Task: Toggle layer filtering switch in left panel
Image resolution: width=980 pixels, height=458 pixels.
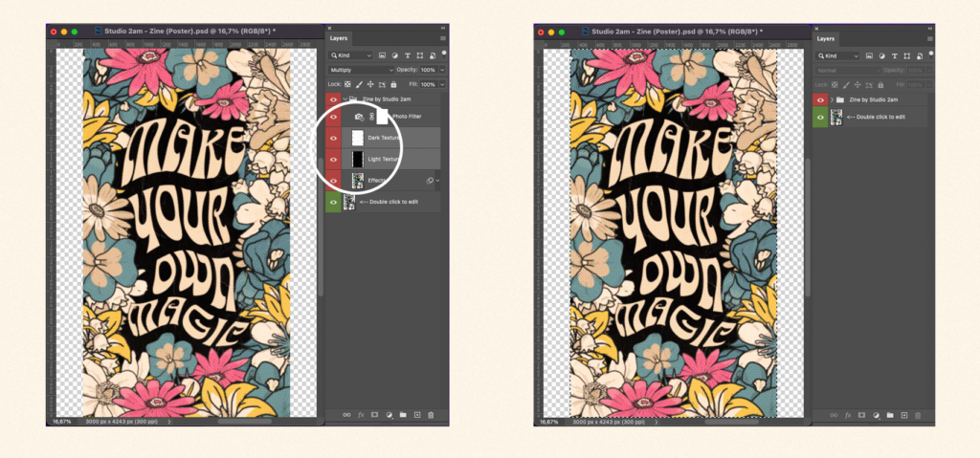Action: [x=444, y=55]
